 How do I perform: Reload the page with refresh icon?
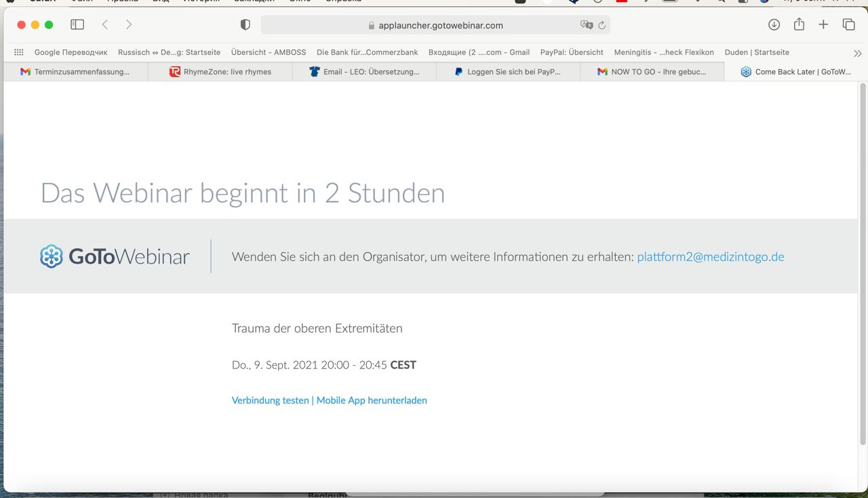point(601,25)
